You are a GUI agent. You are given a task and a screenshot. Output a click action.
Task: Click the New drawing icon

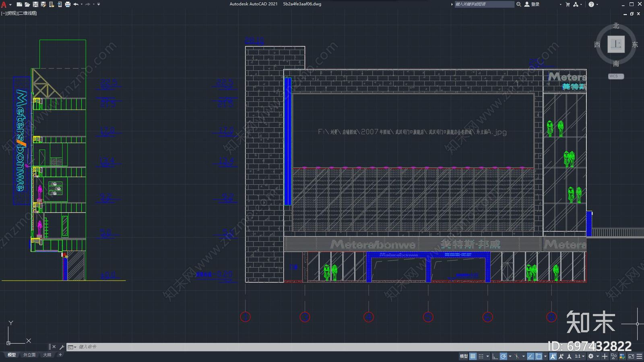coord(19,4)
